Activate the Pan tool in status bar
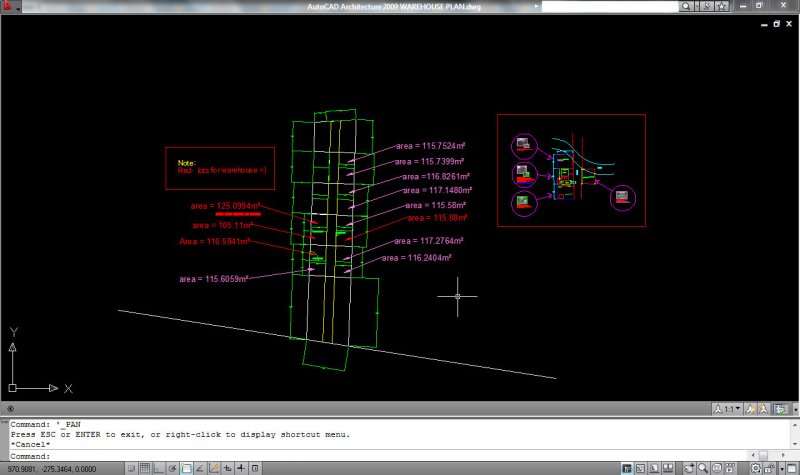 point(689,468)
